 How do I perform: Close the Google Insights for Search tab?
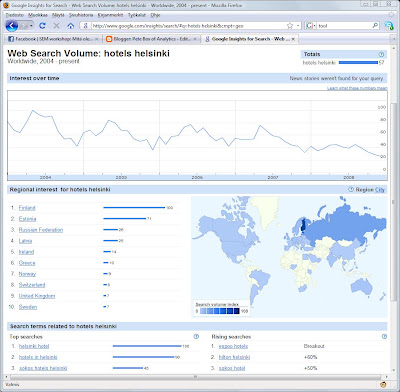[x=293, y=39]
